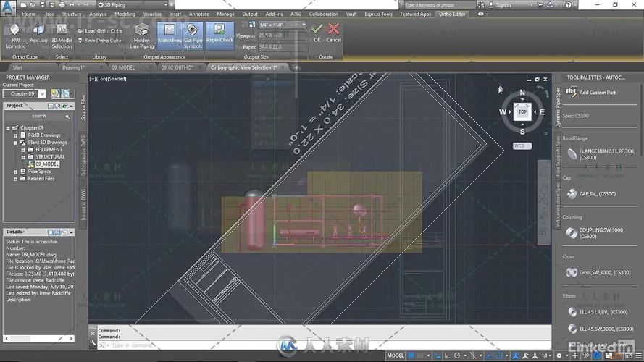Collapse the Details panel with its arrow
Image resolution: width=644 pixels, height=362 pixels.
(72, 232)
